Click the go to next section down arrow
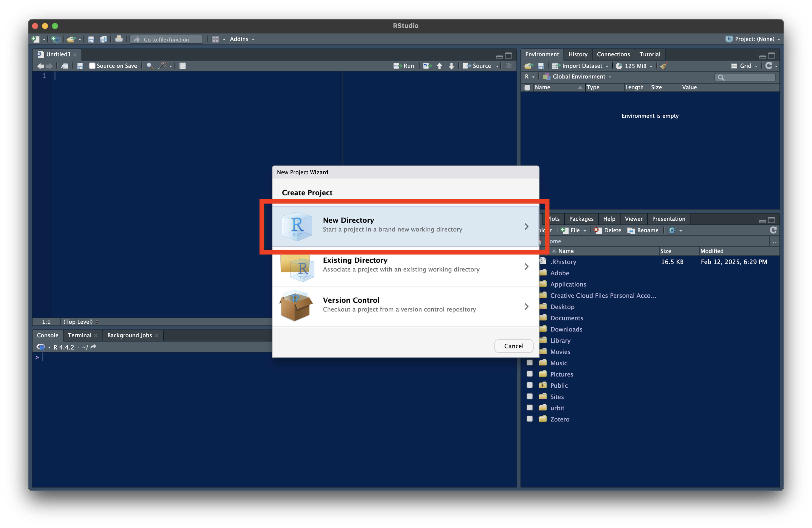The height and width of the screenshot is (528, 812). (x=451, y=66)
